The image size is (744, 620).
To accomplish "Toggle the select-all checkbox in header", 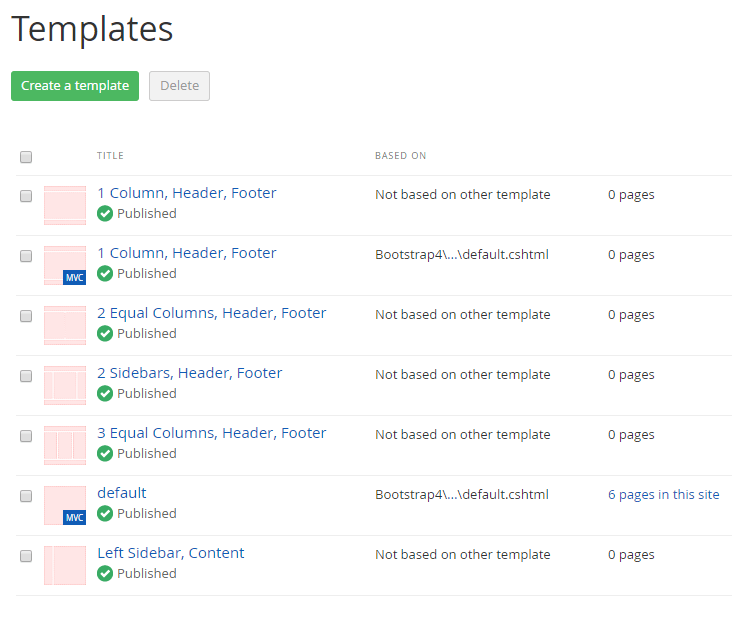I will pos(26,157).
